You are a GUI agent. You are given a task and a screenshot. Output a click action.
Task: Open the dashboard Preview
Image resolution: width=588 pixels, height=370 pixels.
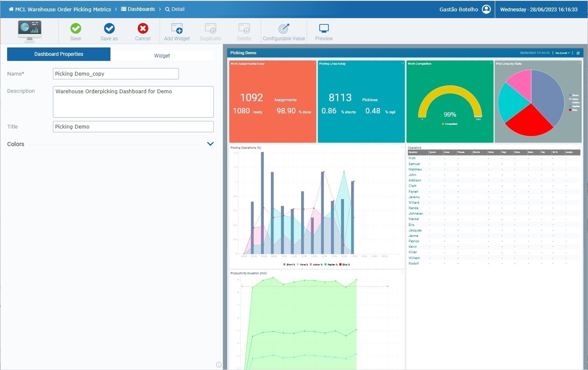(x=323, y=29)
